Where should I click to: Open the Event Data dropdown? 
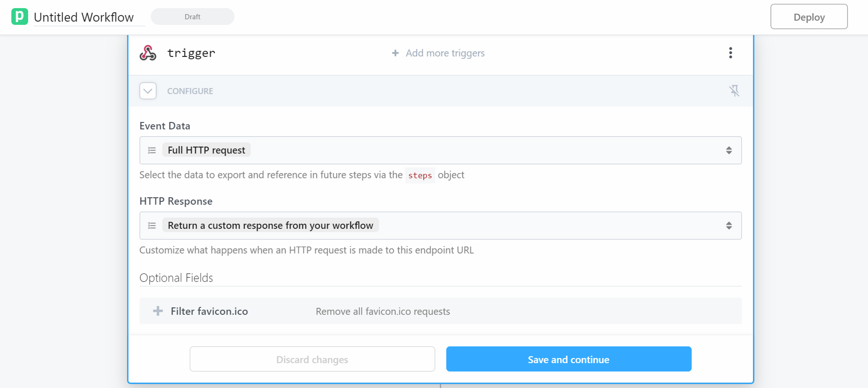coord(440,150)
